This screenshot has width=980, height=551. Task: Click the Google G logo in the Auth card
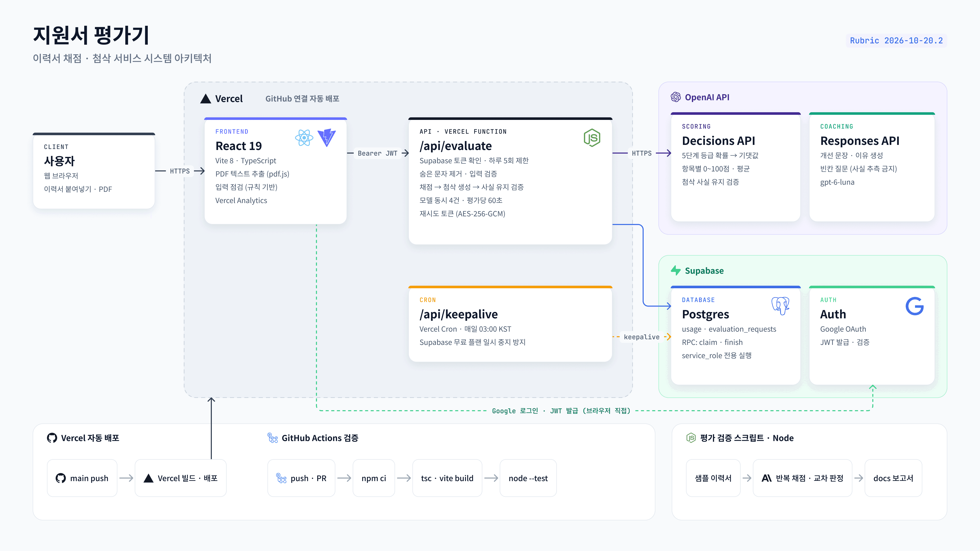[915, 306]
